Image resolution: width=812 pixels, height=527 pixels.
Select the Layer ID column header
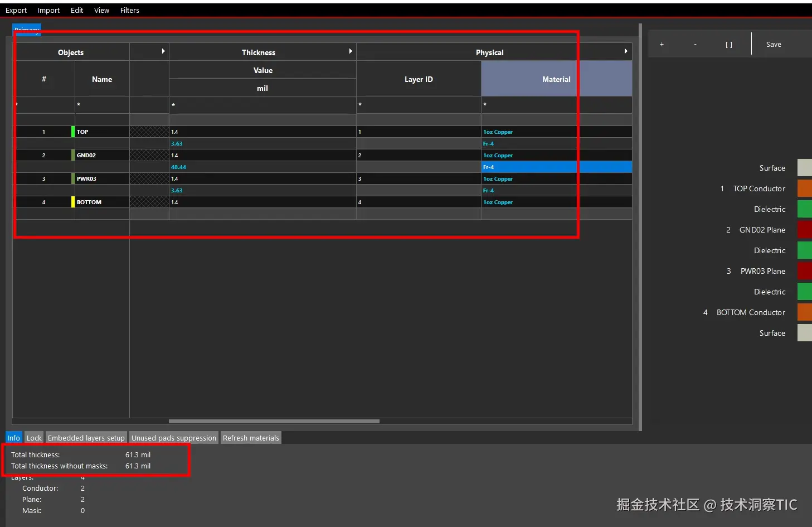(x=419, y=79)
